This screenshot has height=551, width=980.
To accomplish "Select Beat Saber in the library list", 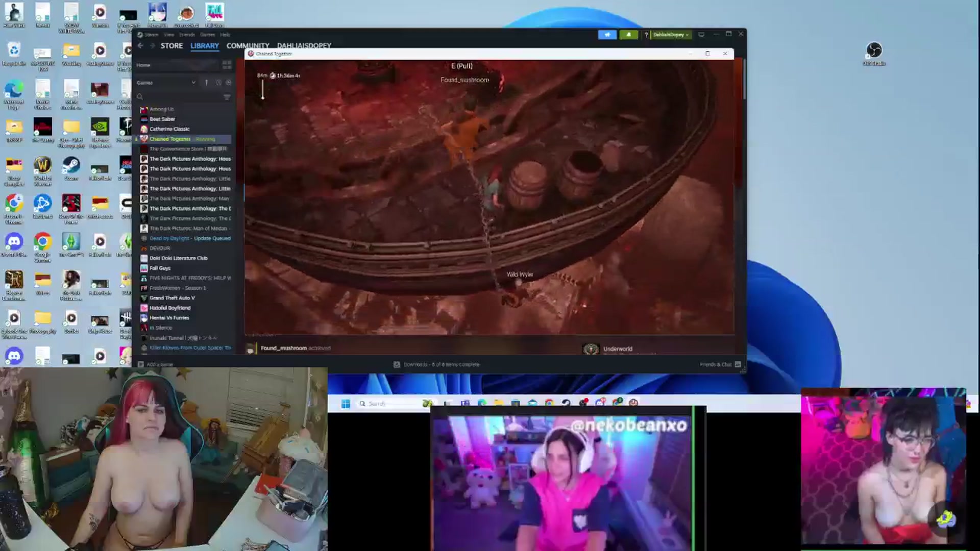I will click(x=162, y=119).
